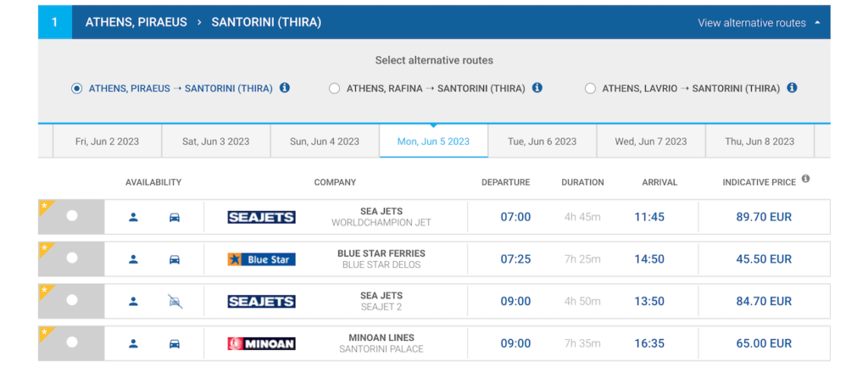Switch to Sun, Jun 4 2023 tab
This screenshot has width=868, height=378.
coord(325,142)
